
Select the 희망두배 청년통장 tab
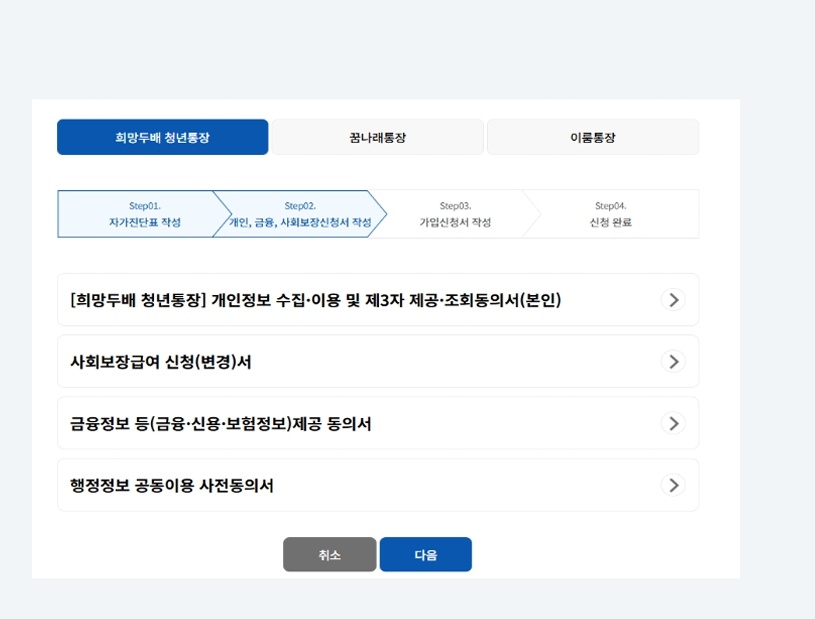[163, 137]
